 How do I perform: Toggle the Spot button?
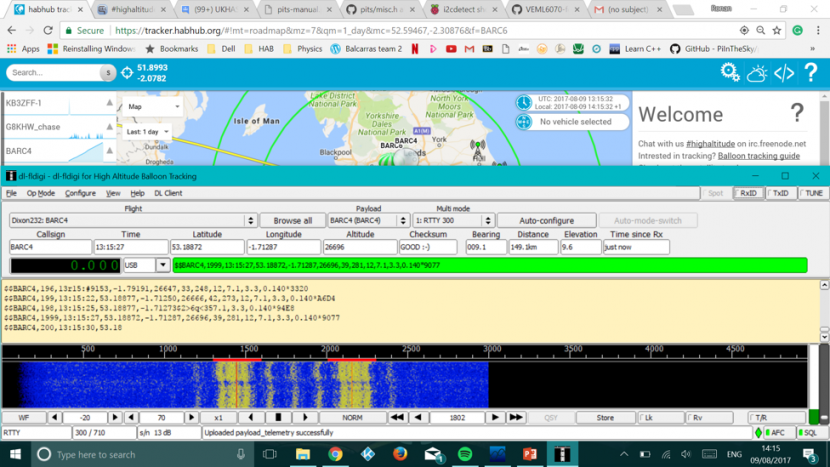[x=715, y=193]
